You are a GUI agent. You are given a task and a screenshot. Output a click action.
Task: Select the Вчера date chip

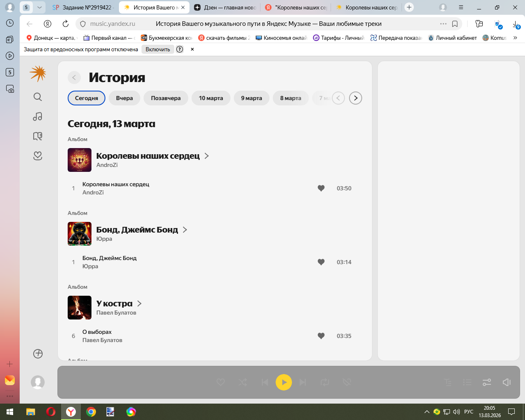(124, 98)
